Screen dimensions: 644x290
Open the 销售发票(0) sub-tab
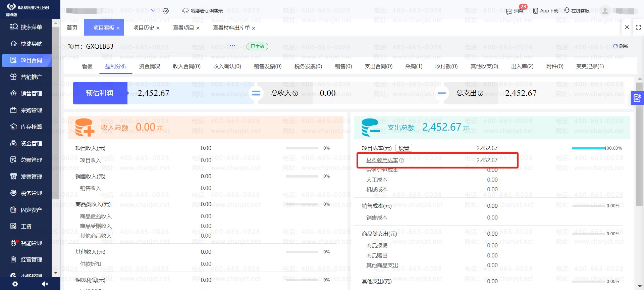268,66
